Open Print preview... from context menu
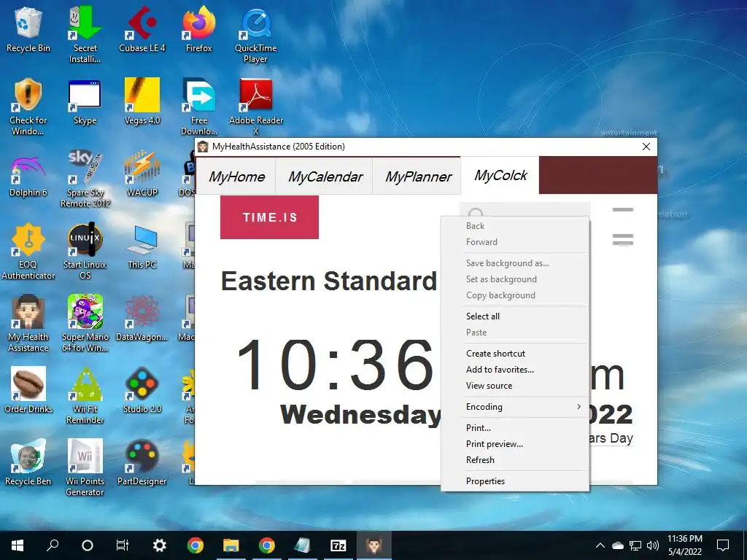This screenshot has height=560, width=747. [x=516, y=444]
